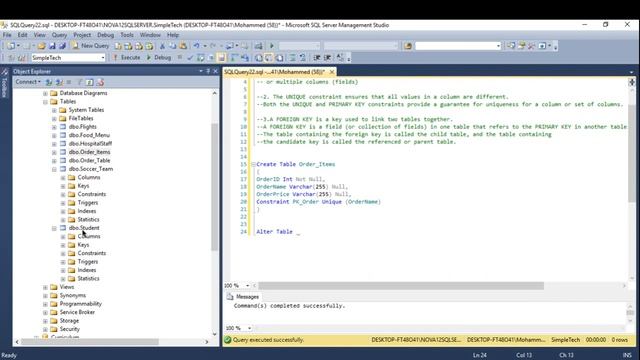Expand the Views folder node

click(x=45, y=287)
